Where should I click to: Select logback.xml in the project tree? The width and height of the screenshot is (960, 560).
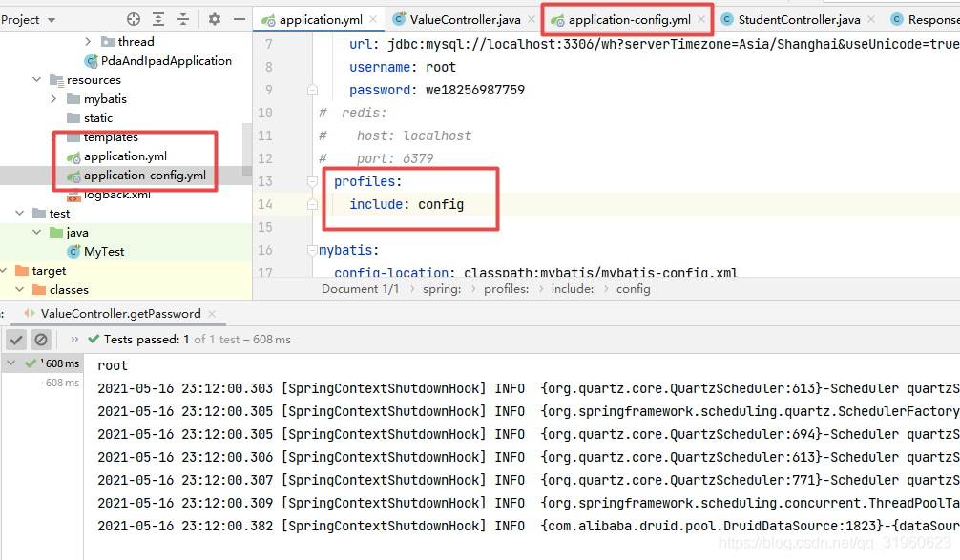coord(117,195)
